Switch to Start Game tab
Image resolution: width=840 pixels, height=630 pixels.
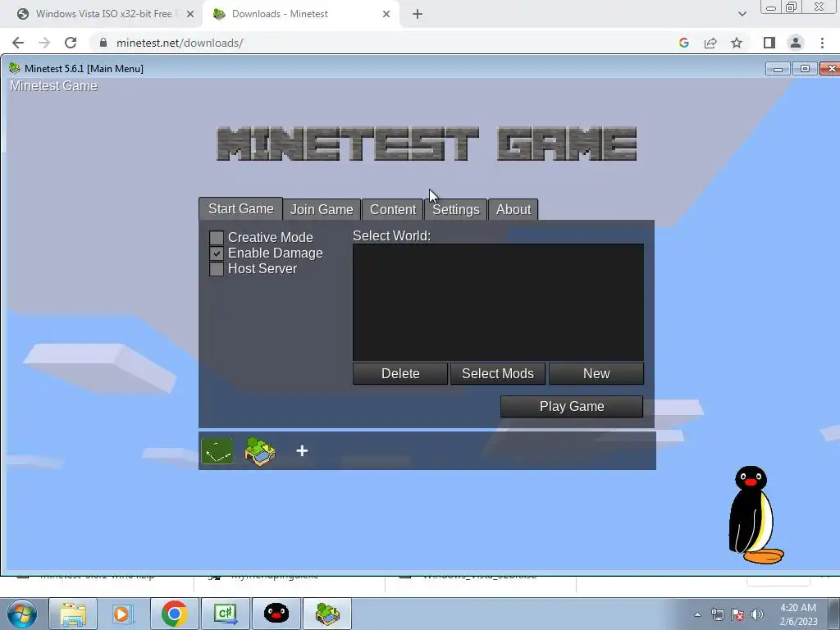click(x=240, y=208)
